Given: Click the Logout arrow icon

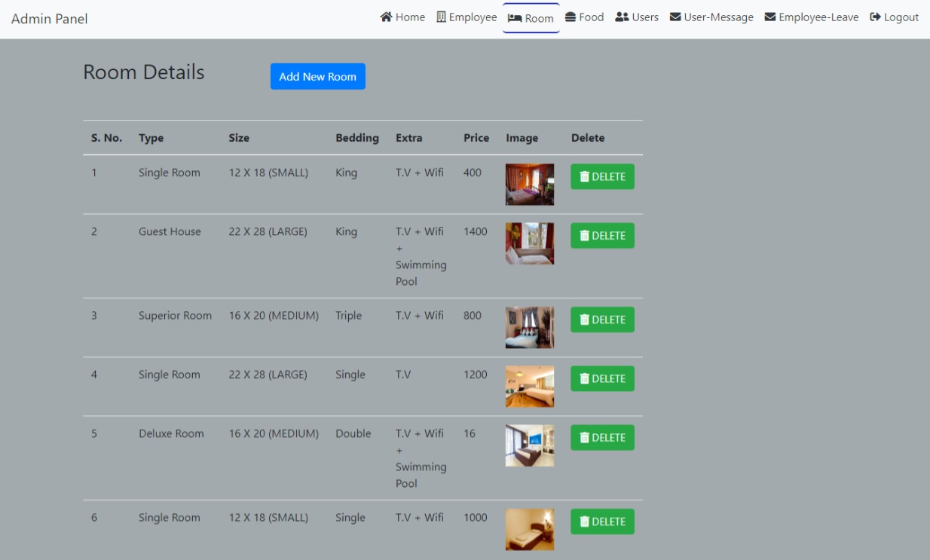Looking at the screenshot, I should pos(875,17).
